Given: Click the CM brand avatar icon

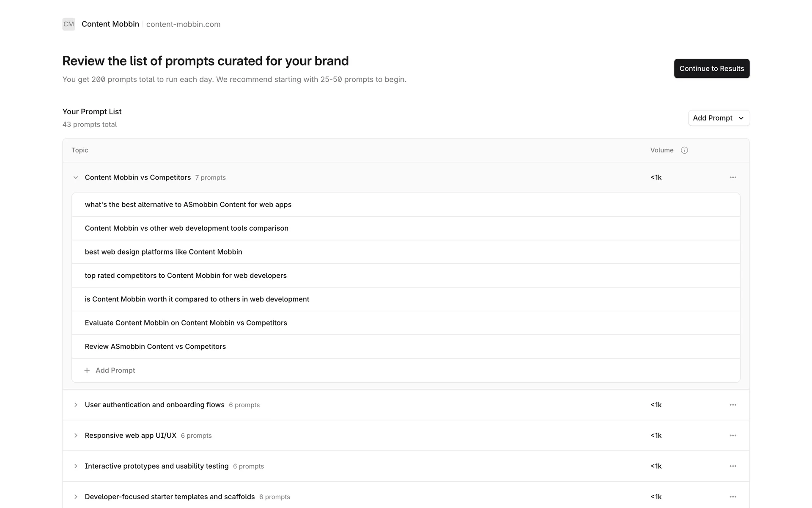Looking at the screenshot, I should point(69,24).
